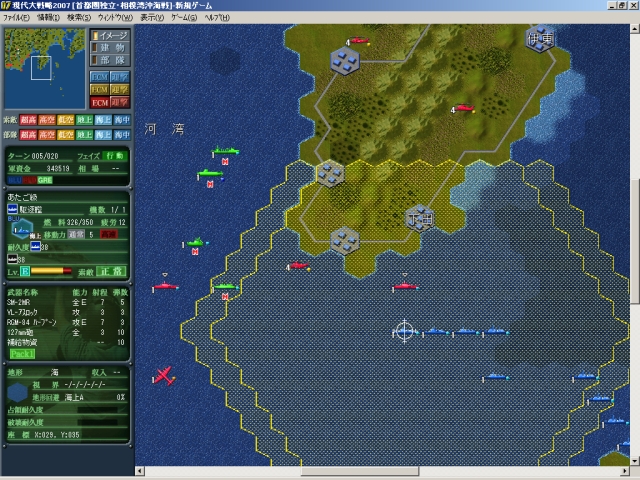Open the 表示(V) menu

152,18
